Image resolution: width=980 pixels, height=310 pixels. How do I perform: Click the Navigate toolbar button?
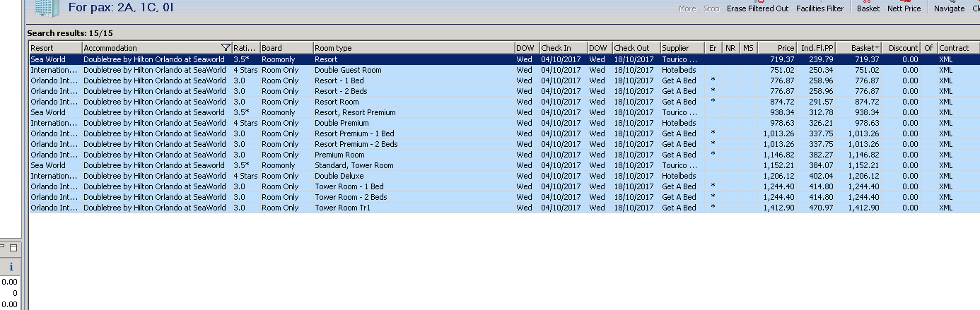[x=949, y=8]
